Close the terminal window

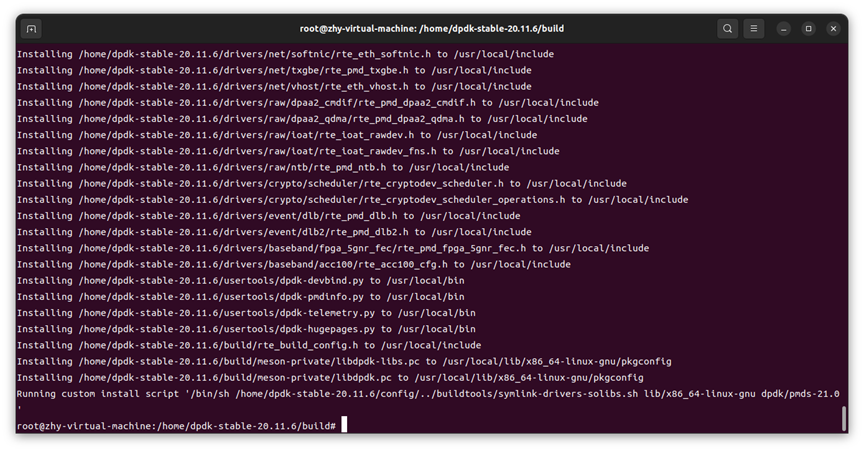coord(833,29)
